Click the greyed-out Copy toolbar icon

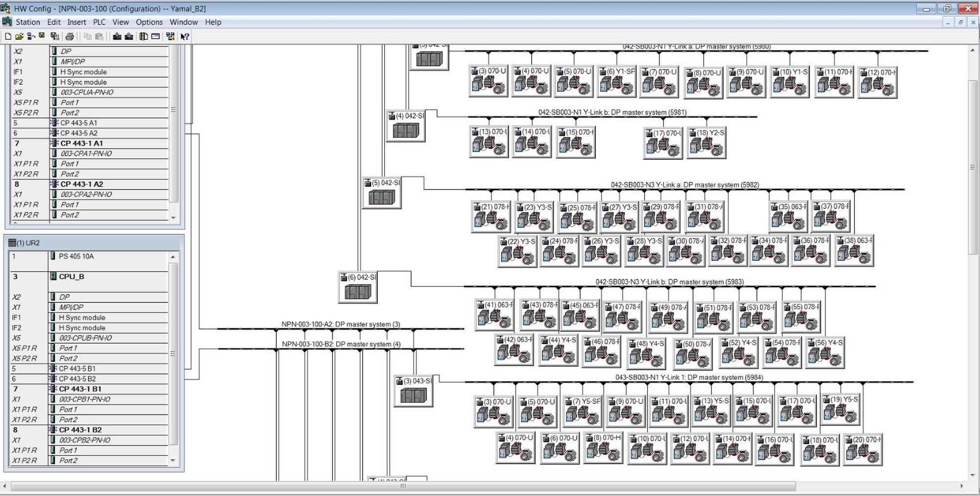coord(88,36)
